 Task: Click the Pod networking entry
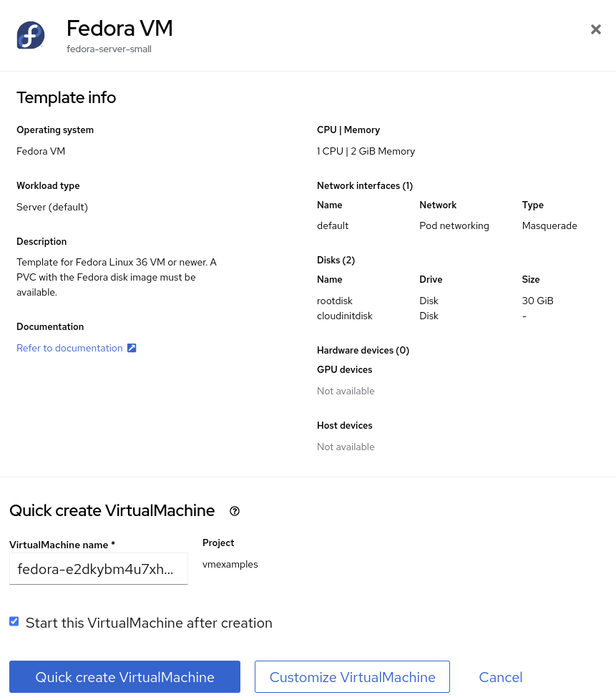(454, 225)
